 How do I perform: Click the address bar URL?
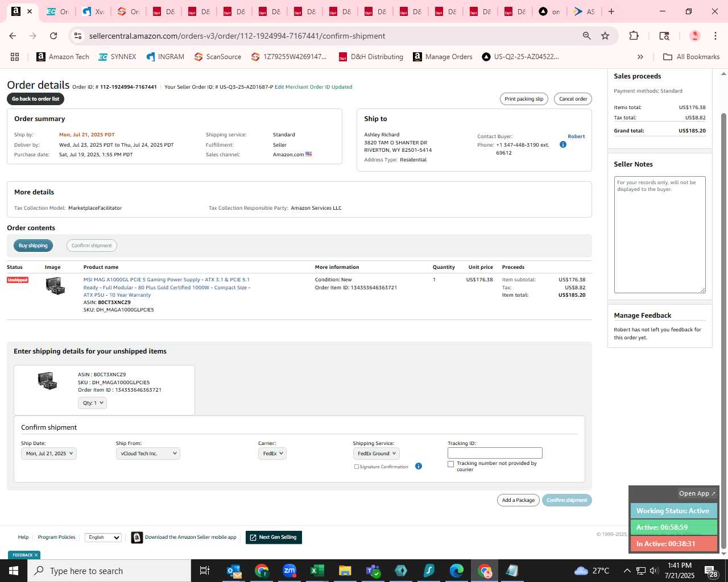pos(237,36)
